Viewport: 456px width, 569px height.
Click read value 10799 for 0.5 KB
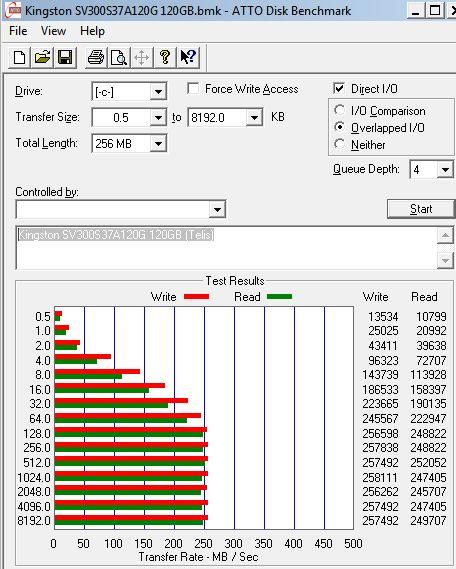[x=431, y=317]
